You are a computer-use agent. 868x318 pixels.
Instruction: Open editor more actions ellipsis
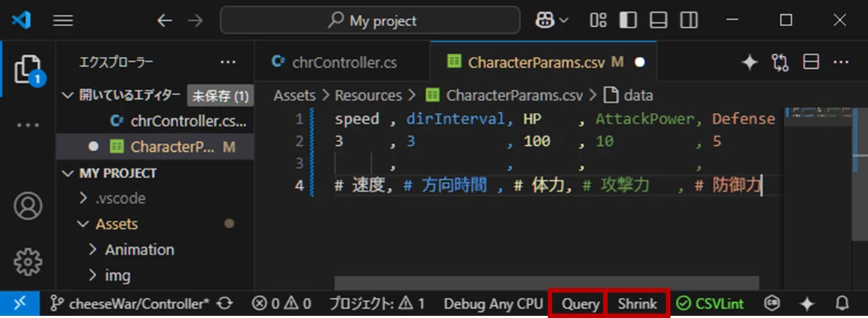click(841, 63)
